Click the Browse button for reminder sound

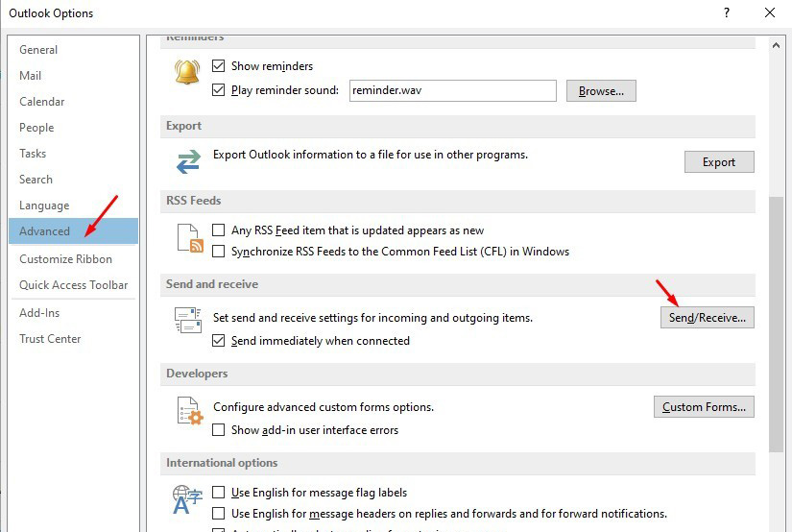click(601, 91)
